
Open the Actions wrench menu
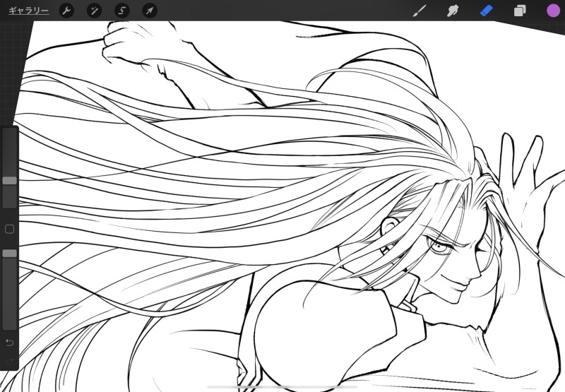pos(66,11)
